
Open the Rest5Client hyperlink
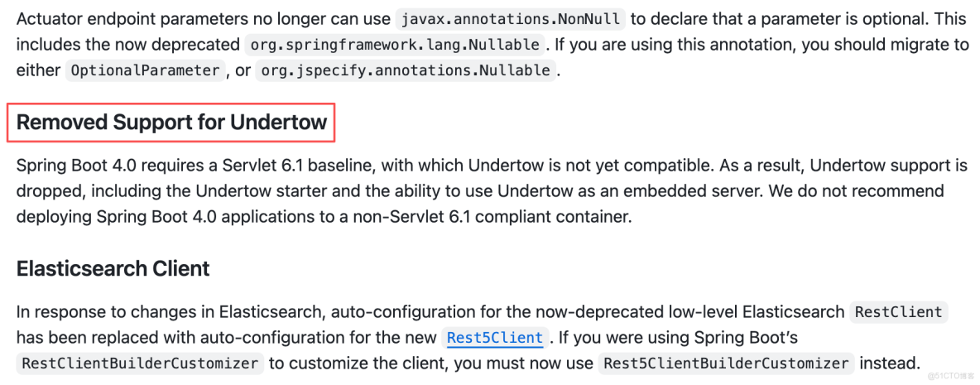pyautogui.click(x=495, y=338)
